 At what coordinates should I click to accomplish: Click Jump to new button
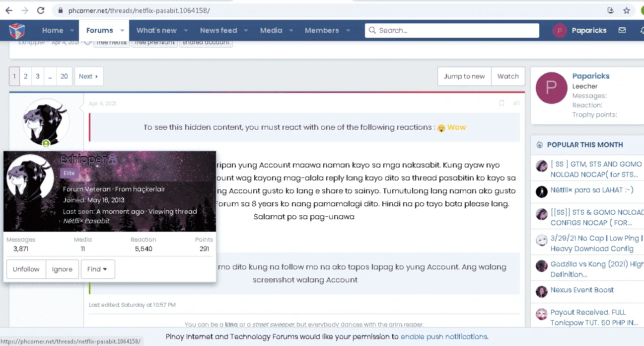click(x=464, y=76)
